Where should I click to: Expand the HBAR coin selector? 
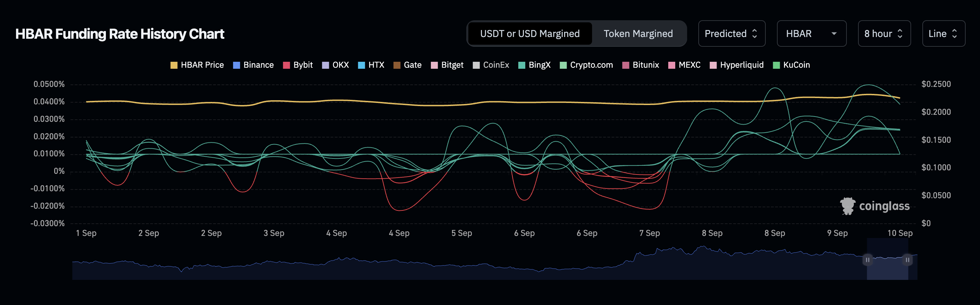(811, 34)
